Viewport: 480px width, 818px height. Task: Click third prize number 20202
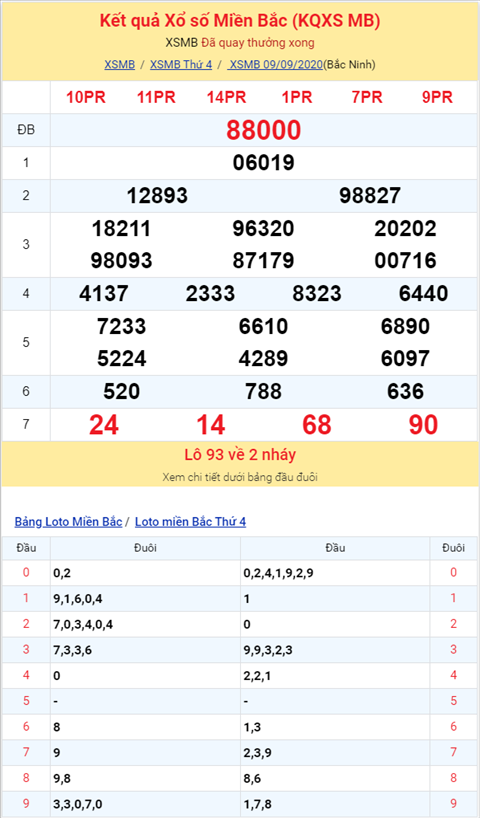point(405,228)
